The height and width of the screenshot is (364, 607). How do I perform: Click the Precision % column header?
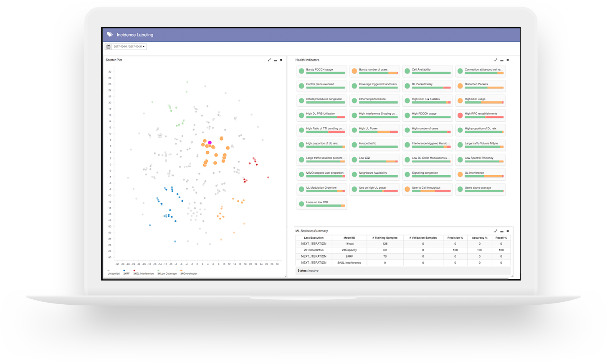click(x=455, y=238)
